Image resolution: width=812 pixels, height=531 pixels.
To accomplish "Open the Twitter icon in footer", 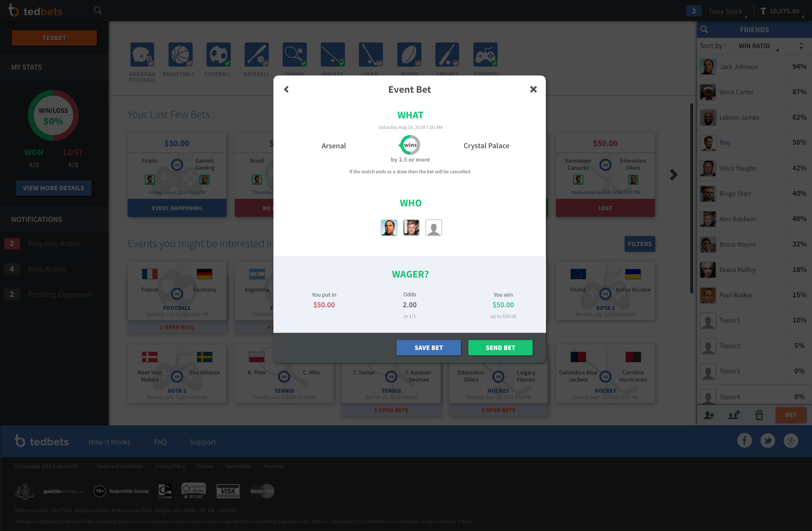I will (x=768, y=441).
